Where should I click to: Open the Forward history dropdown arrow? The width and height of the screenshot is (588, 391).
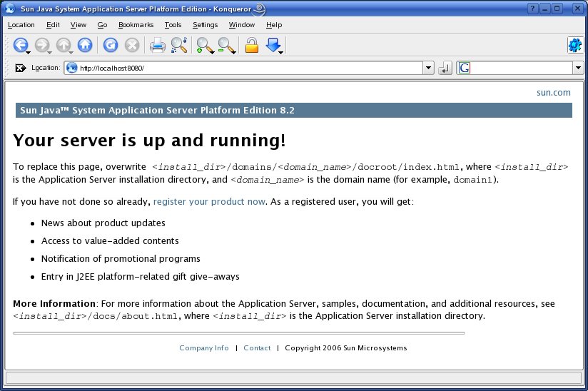tap(49, 53)
